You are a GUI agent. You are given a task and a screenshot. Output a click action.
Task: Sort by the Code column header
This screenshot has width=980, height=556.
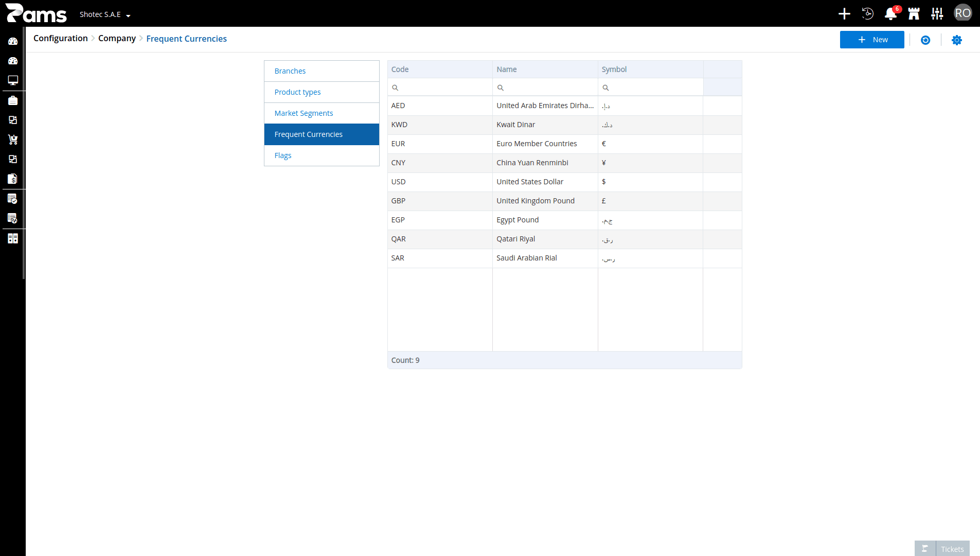click(440, 69)
